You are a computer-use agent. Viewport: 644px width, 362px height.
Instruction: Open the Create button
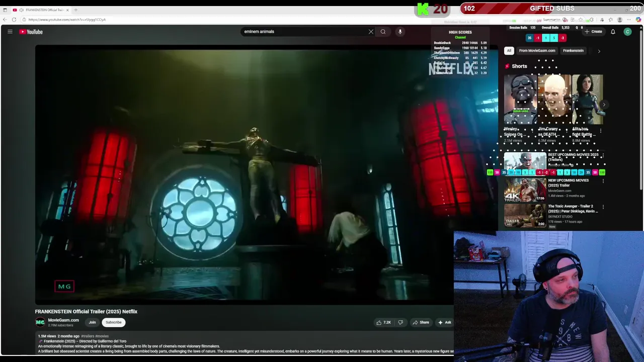coord(593,32)
